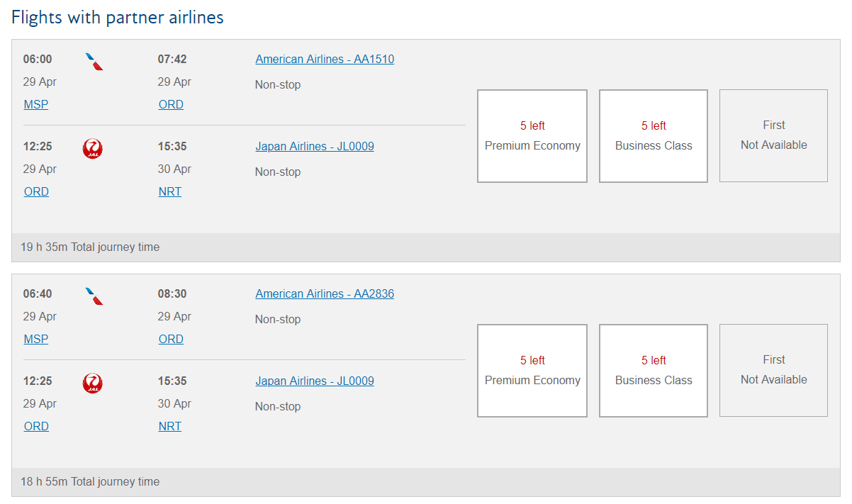The width and height of the screenshot is (852, 504).
Task: Click the ORD arrival link for flight AA1510
Action: [x=171, y=104]
